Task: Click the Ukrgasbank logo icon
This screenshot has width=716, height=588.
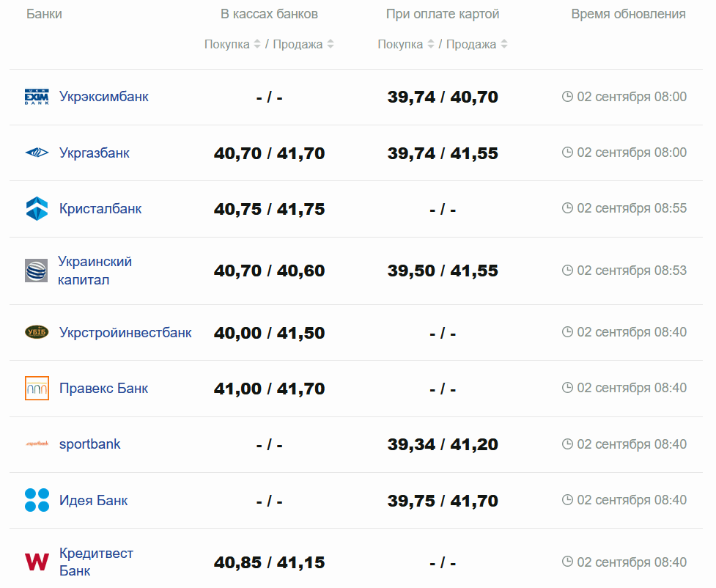Action: [37, 152]
